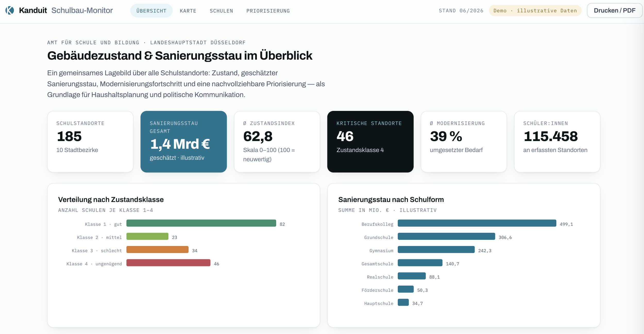Click the green Klasse 1 gut bar
This screenshot has width=644, height=334.
[x=201, y=223]
